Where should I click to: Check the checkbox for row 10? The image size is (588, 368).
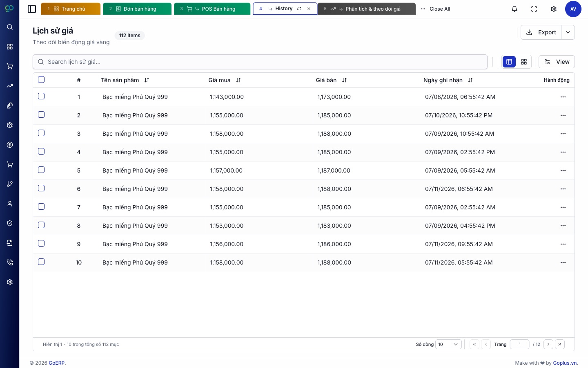pyautogui.click(x=41, y=262)
